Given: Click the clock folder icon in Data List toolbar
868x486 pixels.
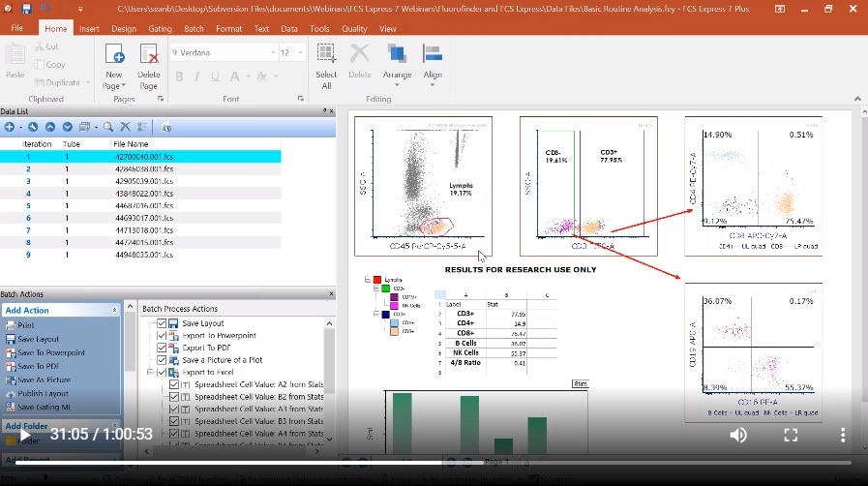Looking at the screenshot, I should [166, 128].
